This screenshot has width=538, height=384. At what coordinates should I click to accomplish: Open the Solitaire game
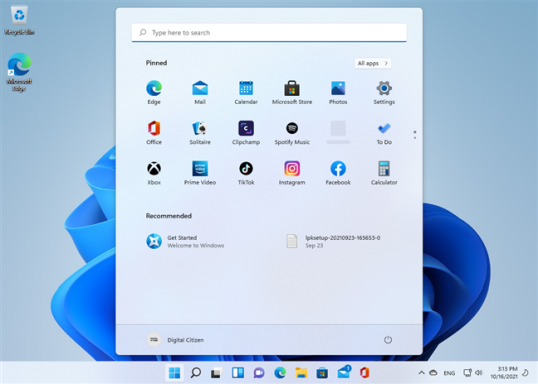[x=200, y=132]
